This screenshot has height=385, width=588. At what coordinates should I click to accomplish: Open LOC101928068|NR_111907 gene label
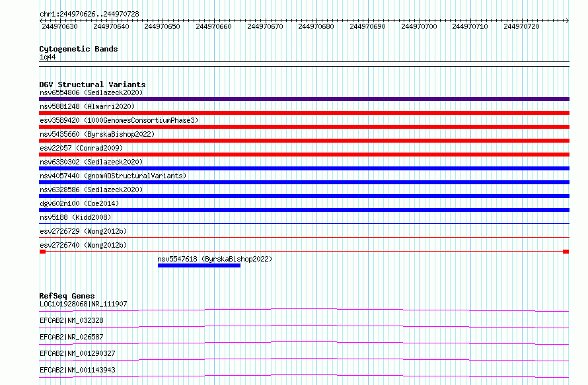click(x=83, y=304)
